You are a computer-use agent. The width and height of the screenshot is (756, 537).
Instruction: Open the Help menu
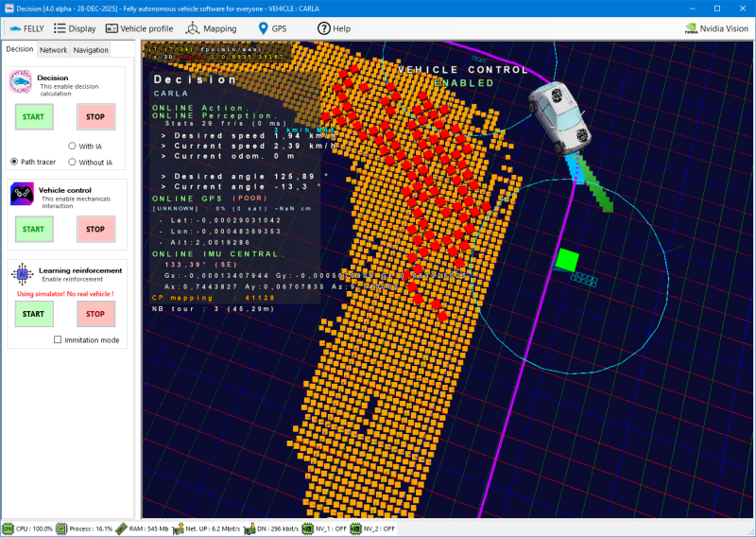pos(334,28)
